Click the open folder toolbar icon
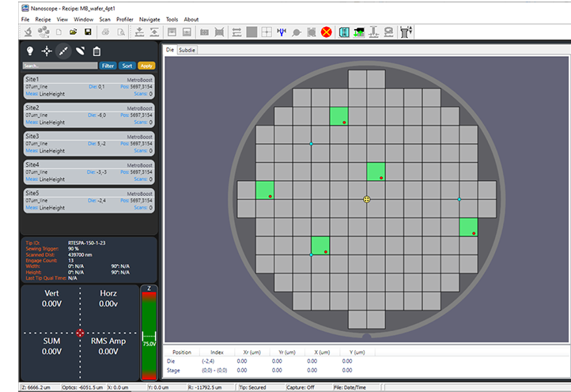Viewport: 571px width, 392px height. 73,32
